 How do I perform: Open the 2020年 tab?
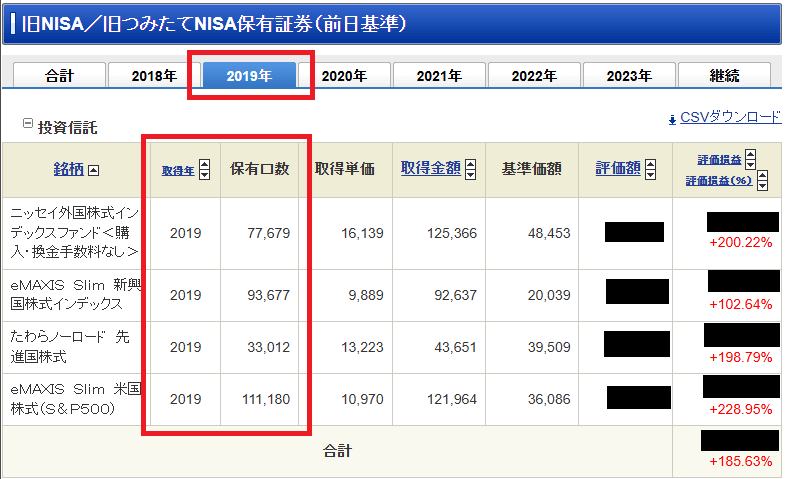[x=344, y=76]
